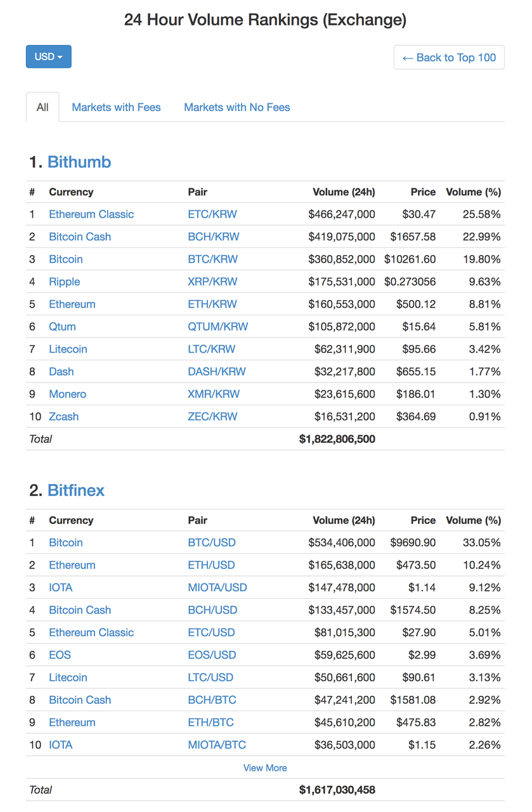
Task: Open the QTUM/KRW trading pair
Action: click(218, 327)
